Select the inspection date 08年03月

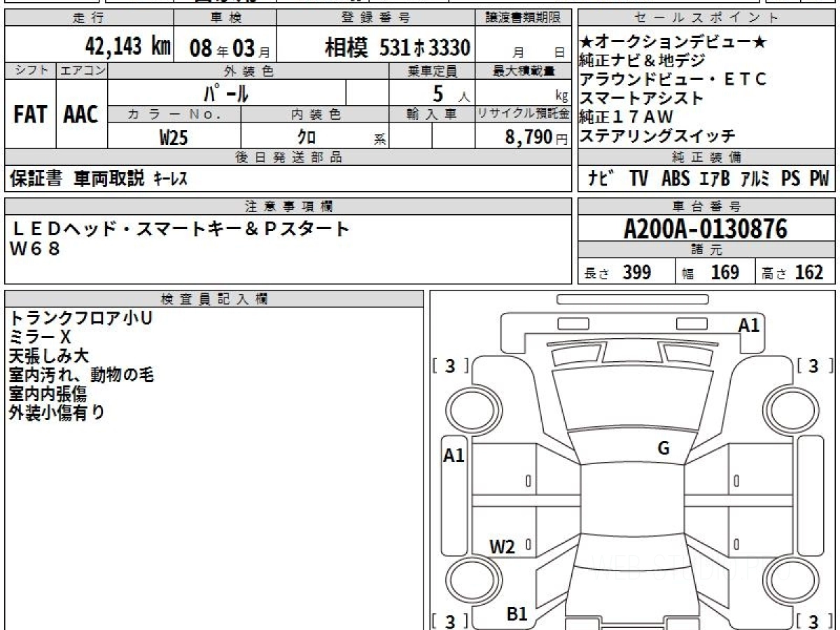[x=230, y=48]
